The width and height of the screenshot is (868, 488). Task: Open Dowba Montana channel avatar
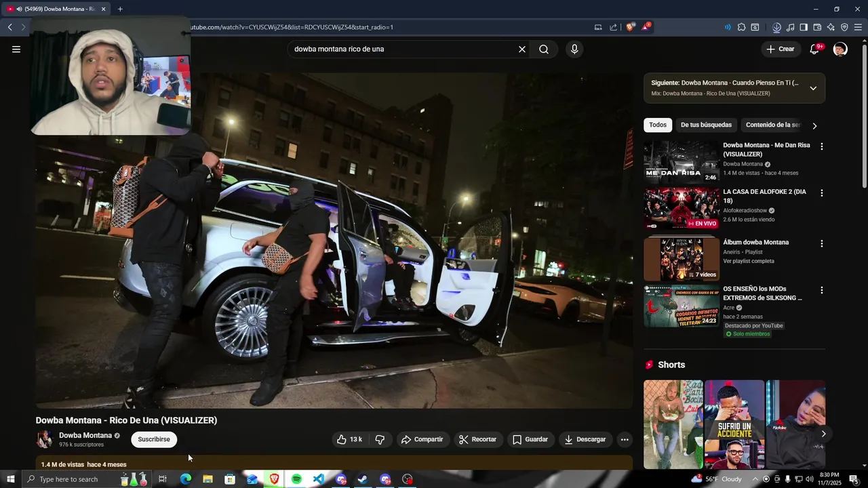[x=45, y=439]
